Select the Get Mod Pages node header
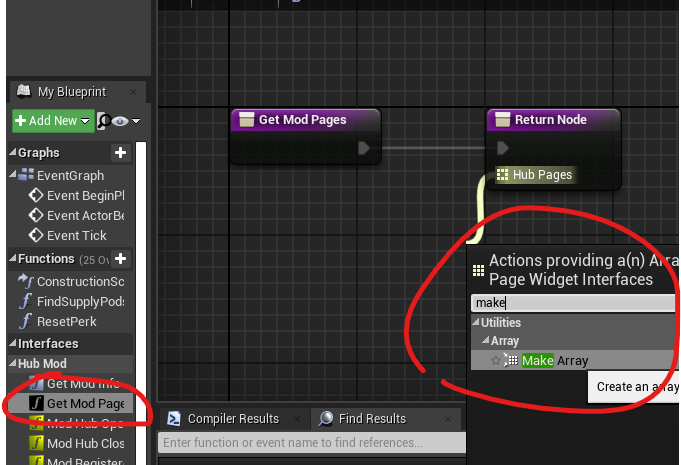The height and width of the screenshot is (465, 681). pyautogui.click(x=306, y=120)
